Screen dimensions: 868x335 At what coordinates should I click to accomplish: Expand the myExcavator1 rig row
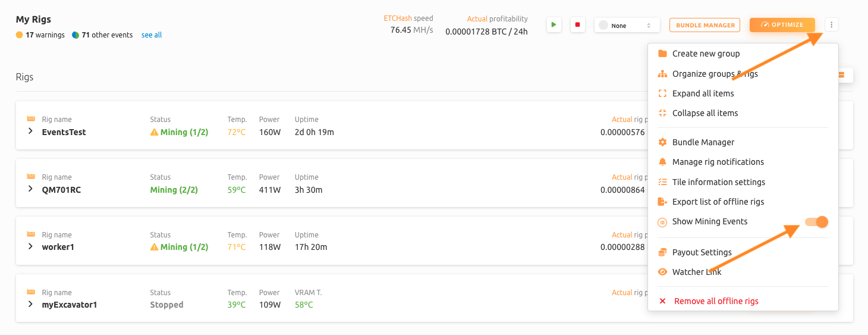click(x=30, y=304)
